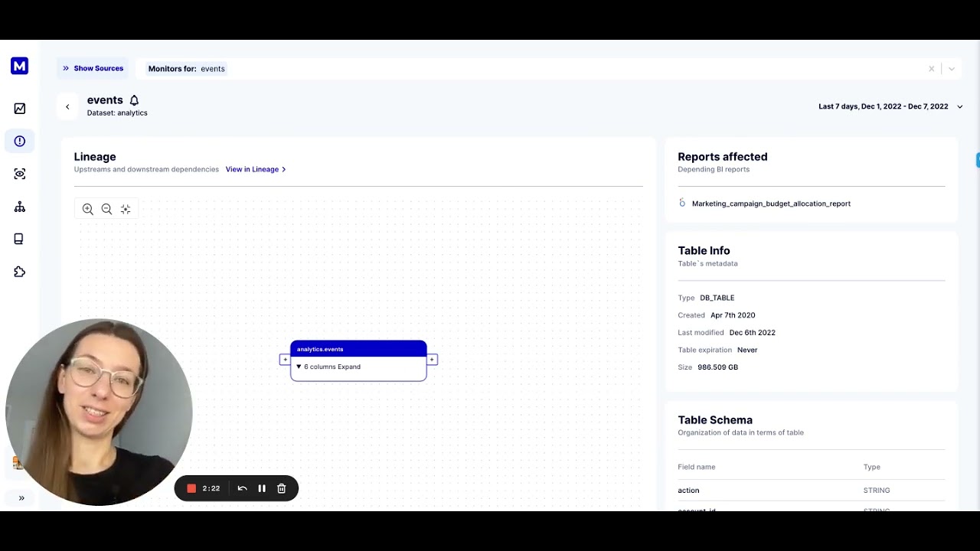The width and height of the screenshot is (980, 551).
Task: Click the Type column header in schema
Action: tap(872, 467)
